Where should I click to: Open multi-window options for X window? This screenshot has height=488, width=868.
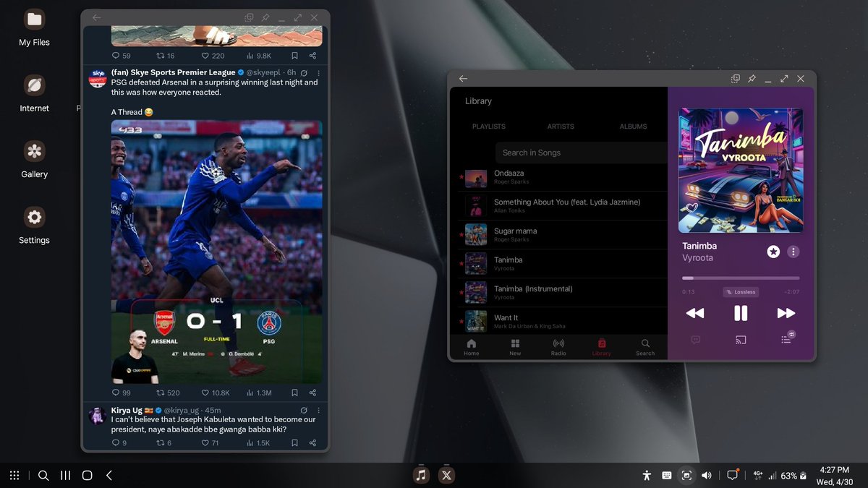(249, 17)
